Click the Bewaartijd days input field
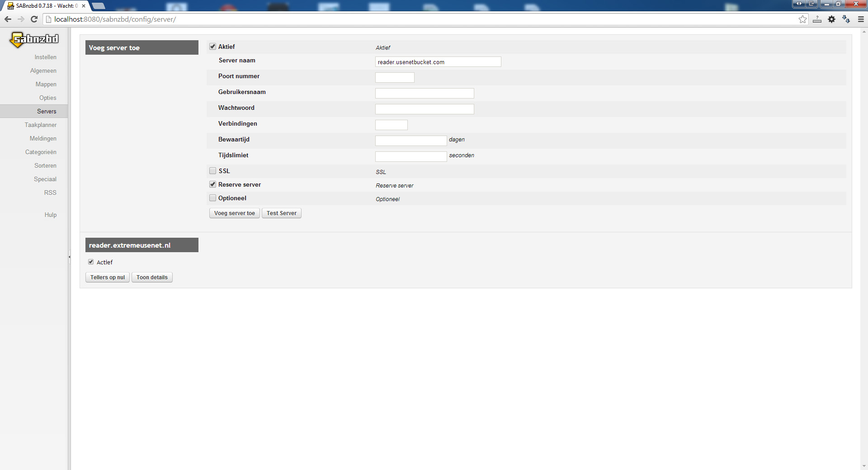 [411, 141]
